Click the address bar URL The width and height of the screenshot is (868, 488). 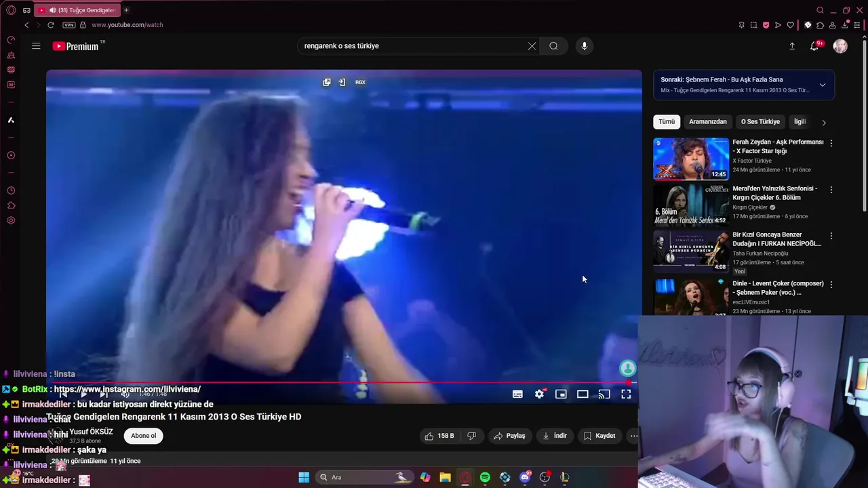point(127,25)
